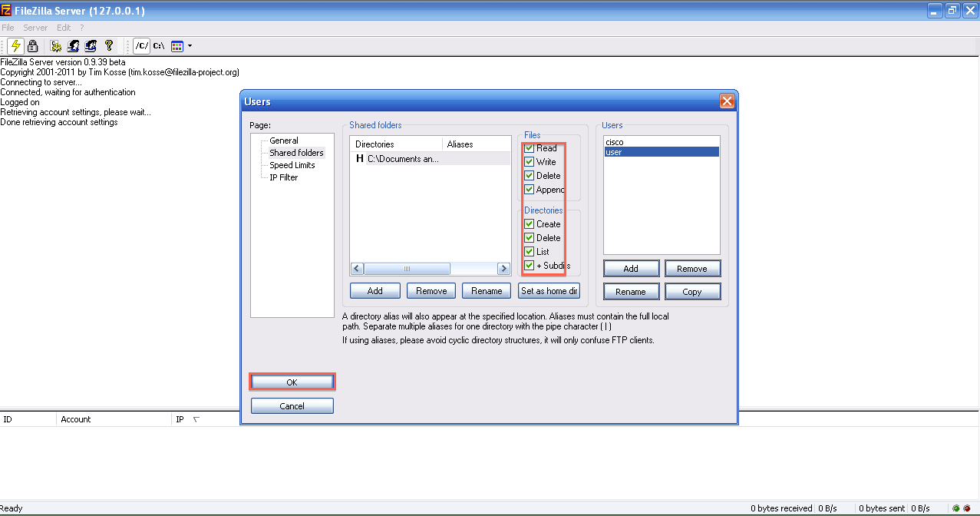Minimize the FileZilla Server window
Screen dimensions: 980x516
tap(935, 11)
